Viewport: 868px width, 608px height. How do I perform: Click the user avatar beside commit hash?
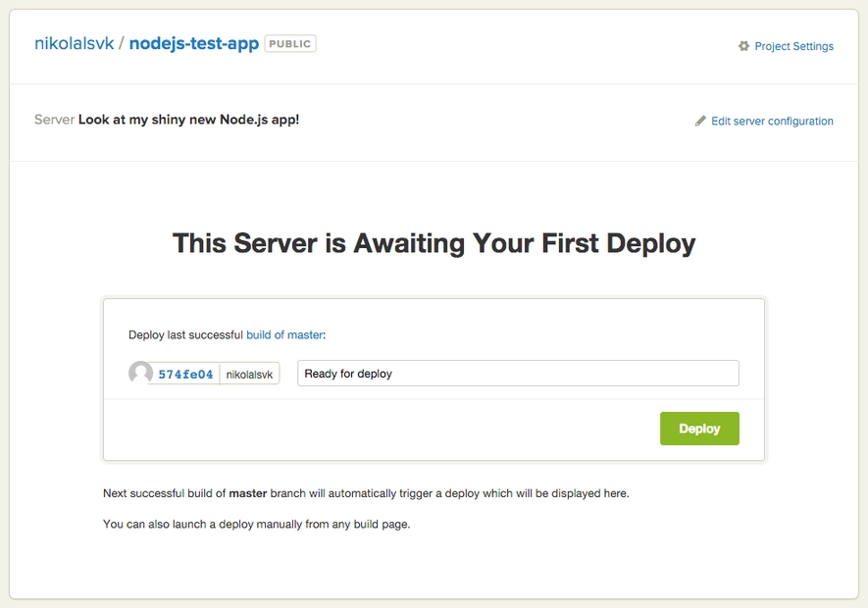pos(140,374)
